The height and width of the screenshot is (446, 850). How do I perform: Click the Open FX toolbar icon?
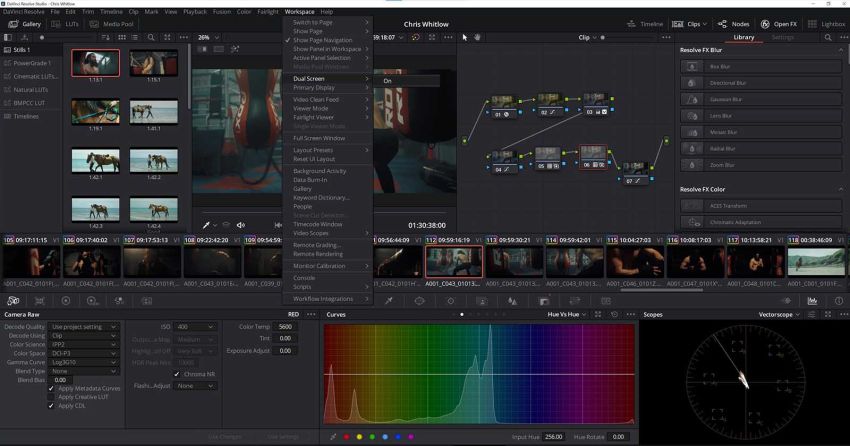777,23
